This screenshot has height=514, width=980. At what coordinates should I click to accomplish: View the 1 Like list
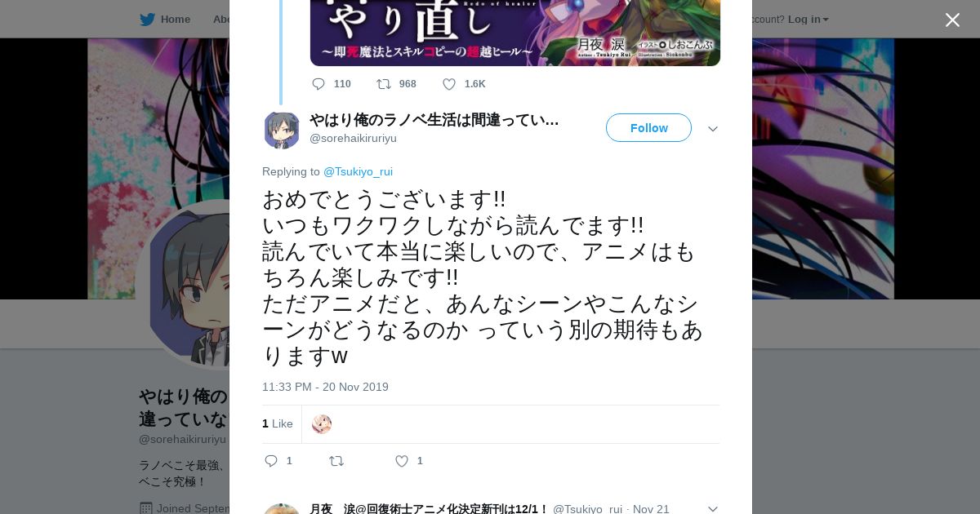pos(278,423)
